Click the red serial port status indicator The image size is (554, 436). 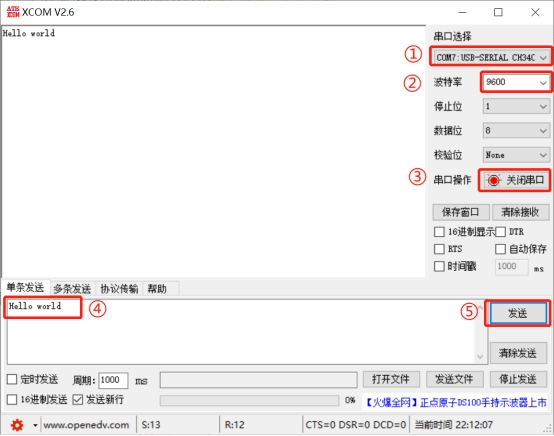click(493, 181)
